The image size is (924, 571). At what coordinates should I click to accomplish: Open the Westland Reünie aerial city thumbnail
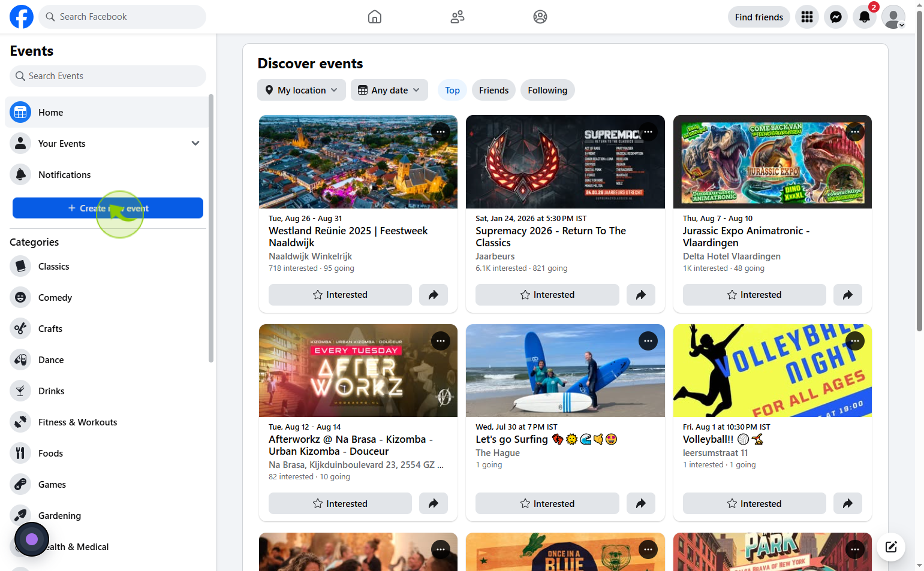(x=358, y=162)
